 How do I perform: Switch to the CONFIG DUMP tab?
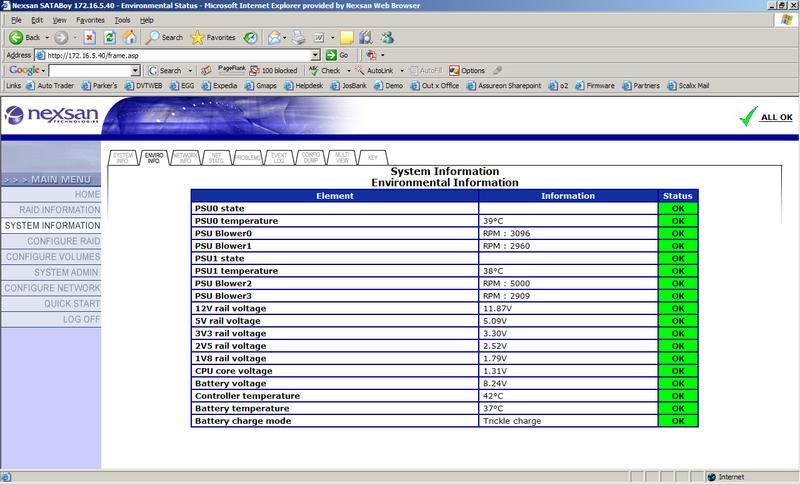[x=311, y=158]
